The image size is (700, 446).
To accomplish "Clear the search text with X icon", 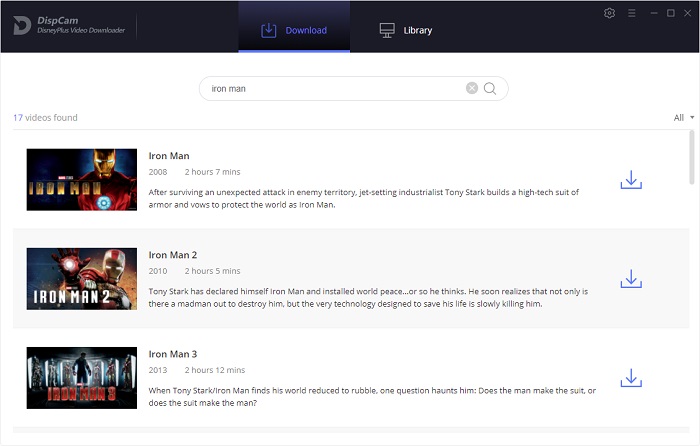I will (x=472, y=88).
